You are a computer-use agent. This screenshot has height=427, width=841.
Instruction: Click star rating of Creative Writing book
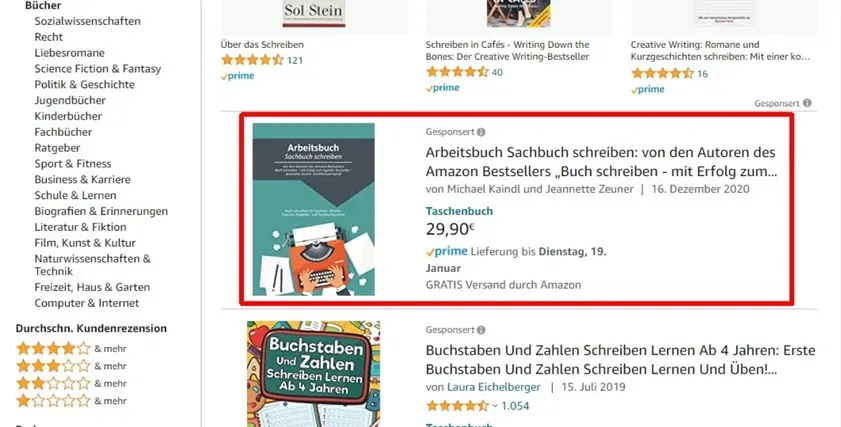pos(662,73)
